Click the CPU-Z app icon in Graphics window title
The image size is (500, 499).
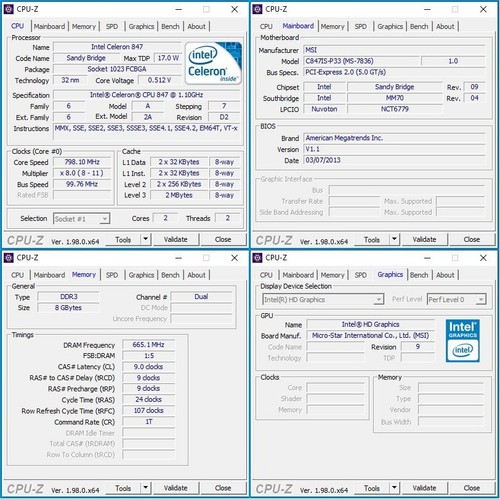(x=257, y=258)
